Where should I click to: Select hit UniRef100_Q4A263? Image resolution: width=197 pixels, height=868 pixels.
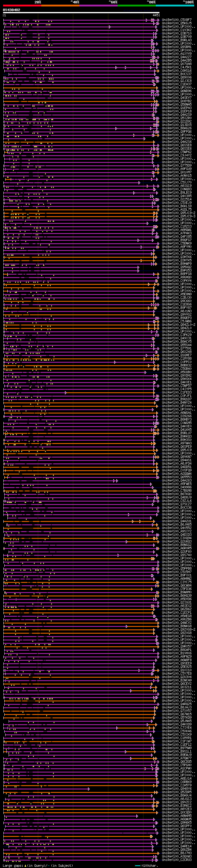pyautogui.click(x=177, y=480)
